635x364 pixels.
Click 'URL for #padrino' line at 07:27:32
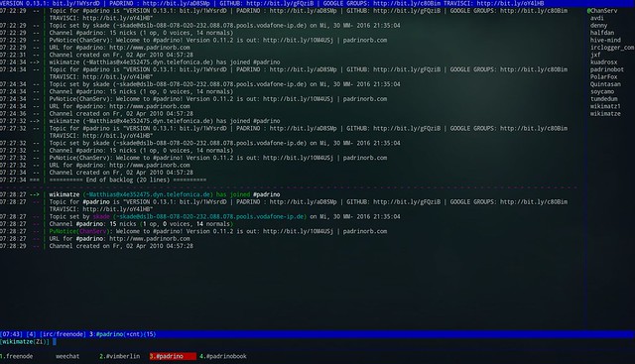click(x=119, y=166)
